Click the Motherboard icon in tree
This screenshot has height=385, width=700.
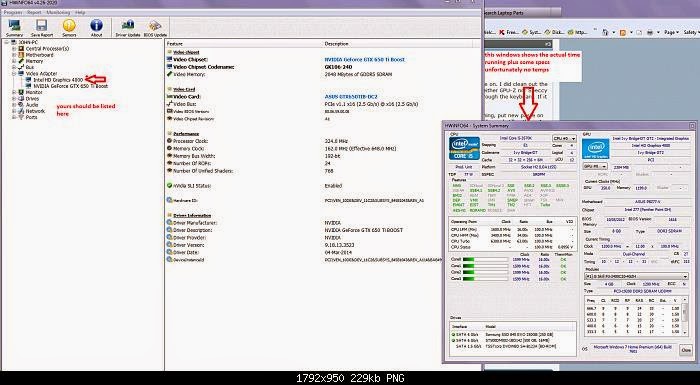click(21, 54)
